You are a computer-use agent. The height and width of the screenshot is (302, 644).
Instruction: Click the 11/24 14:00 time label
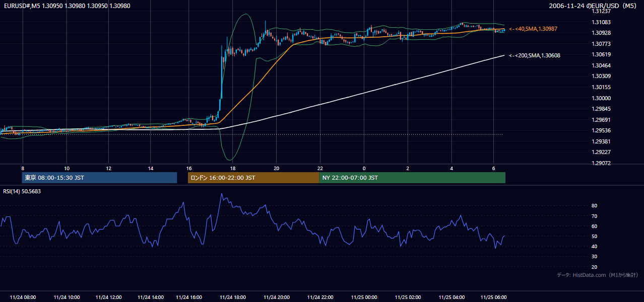[x=150, y=297]
